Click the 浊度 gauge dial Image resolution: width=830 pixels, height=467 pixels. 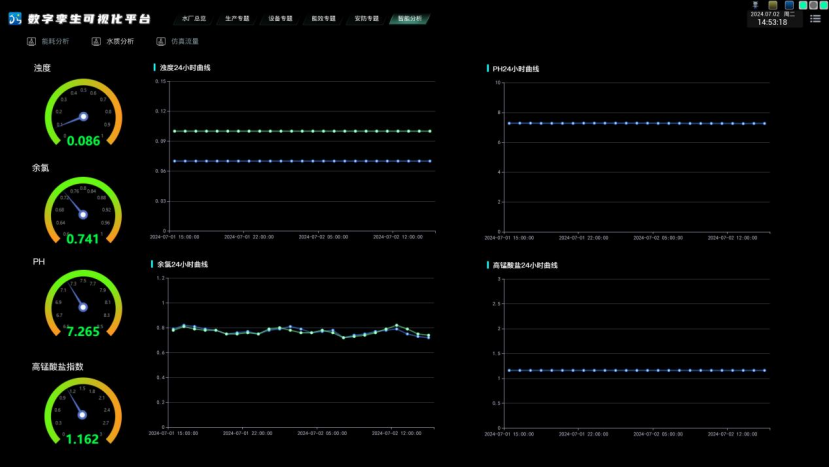83,112
